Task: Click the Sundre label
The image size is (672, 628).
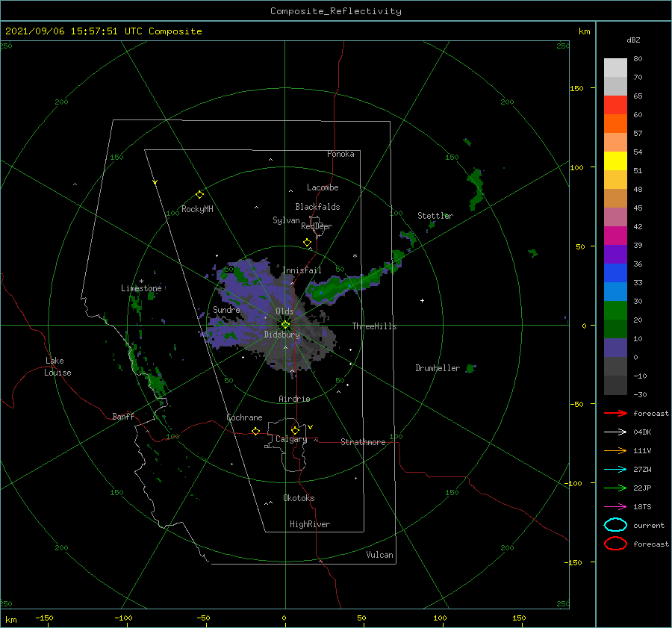Action: (226, 310)
